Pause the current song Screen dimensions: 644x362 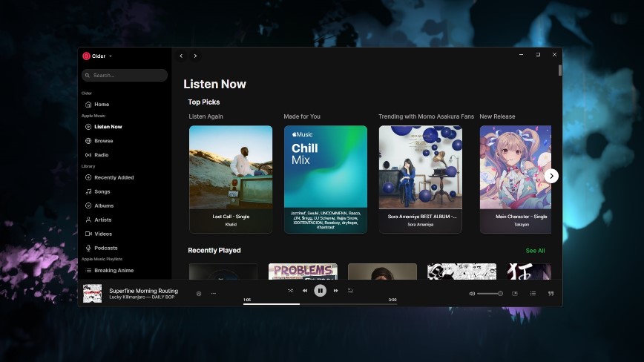[x=321, y=291]
